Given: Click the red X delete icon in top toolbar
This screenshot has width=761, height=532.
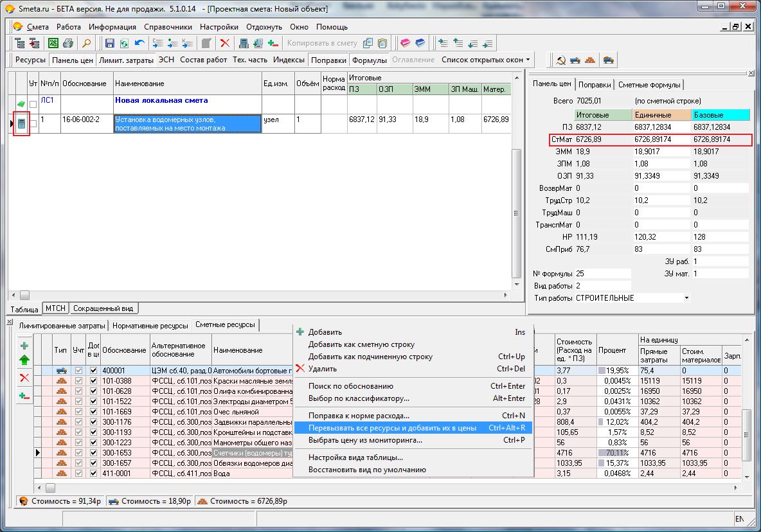Looking at the screenshot, I should [225, 44].
